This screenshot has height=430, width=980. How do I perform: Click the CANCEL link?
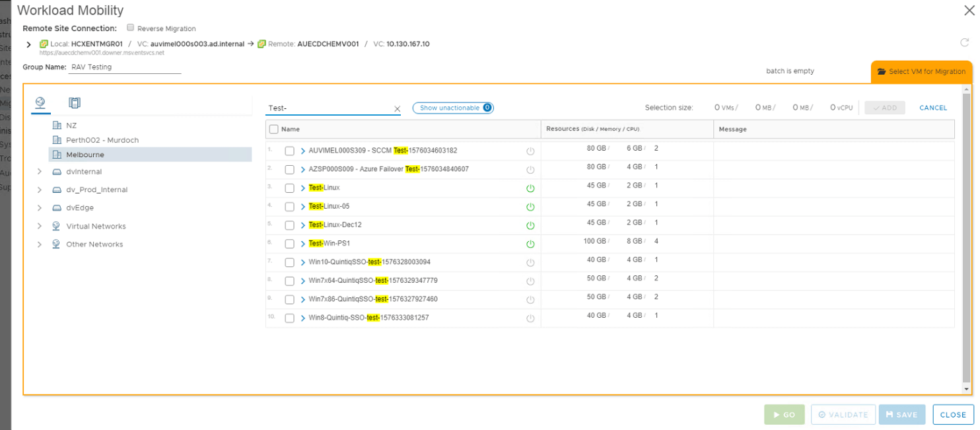(x=932, y=108)
